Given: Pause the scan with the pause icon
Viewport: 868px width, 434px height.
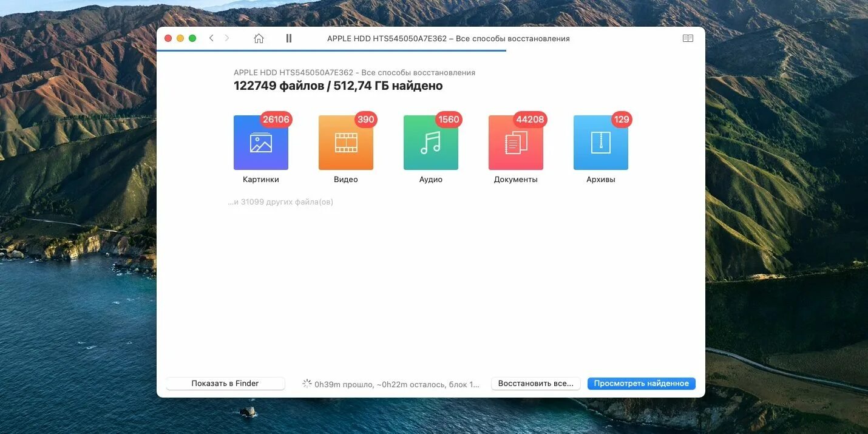Looking at the screenshot, I should (x=289, y=38).
